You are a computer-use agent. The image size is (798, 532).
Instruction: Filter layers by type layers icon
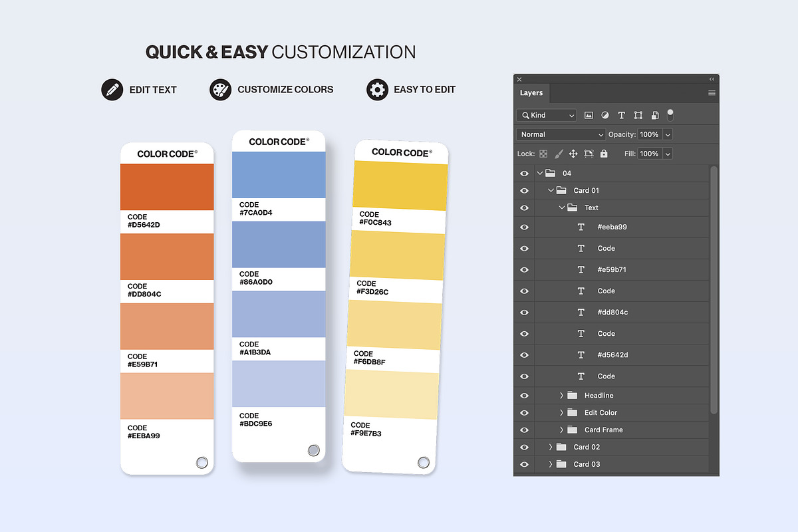tap(622, 115)
